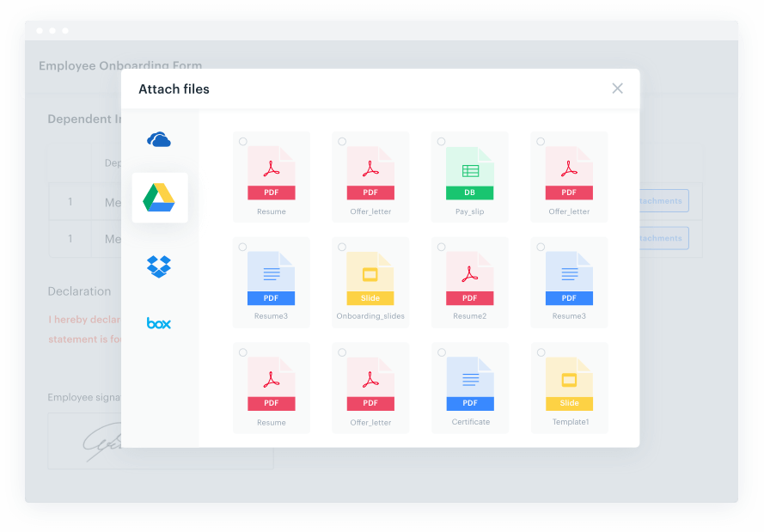
Task: Click the "Pay_slip" file name
Action: tap(470, 211)
